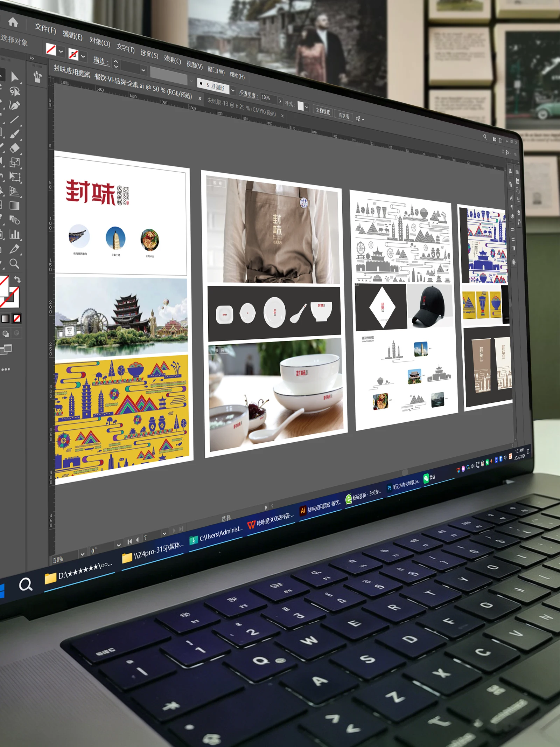Open the Arrange Documents icon

click(x=495, y=139)
